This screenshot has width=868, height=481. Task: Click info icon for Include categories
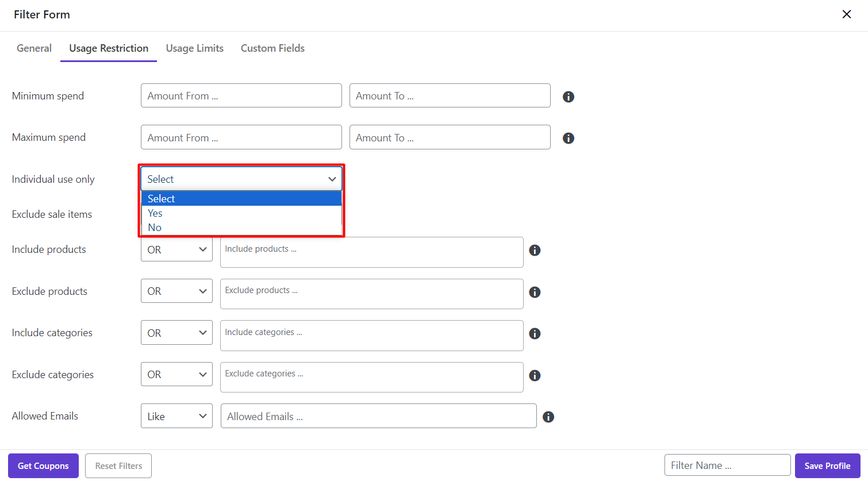(x=535, y=333)
